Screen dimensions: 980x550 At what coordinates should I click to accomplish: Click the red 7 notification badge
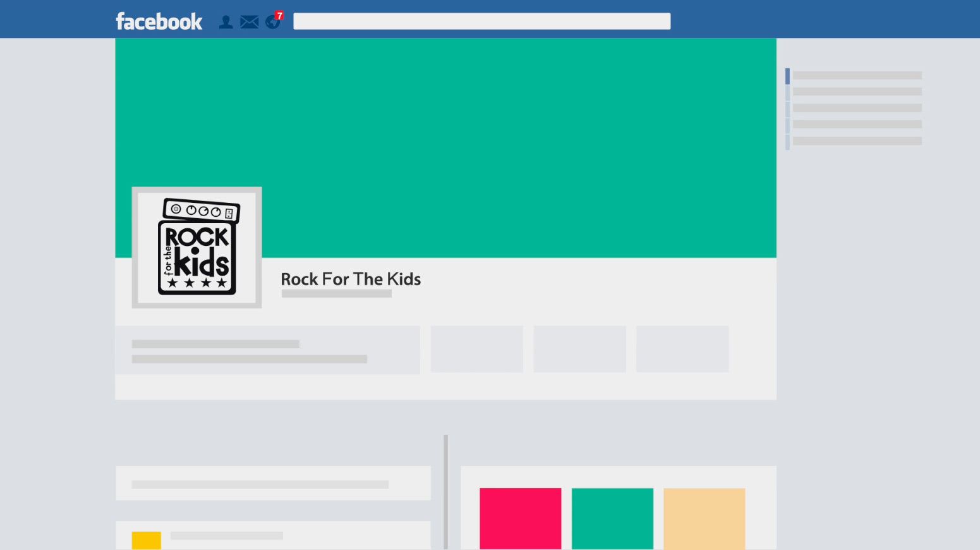pos(279,16)
